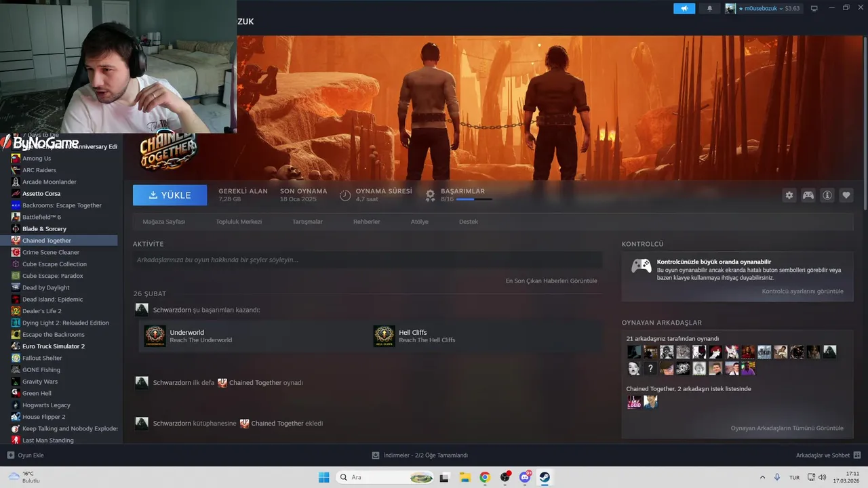Open Mağaza Sayfası tab
The width and height of the screenshot is (868, 488).
163,222
